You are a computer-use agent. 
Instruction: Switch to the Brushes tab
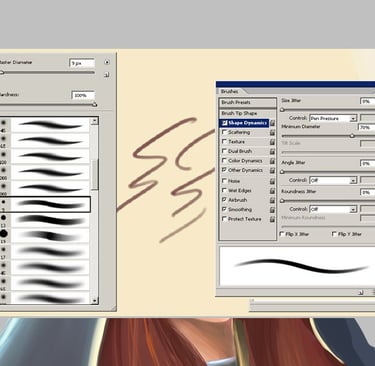(x=230, y=91)
